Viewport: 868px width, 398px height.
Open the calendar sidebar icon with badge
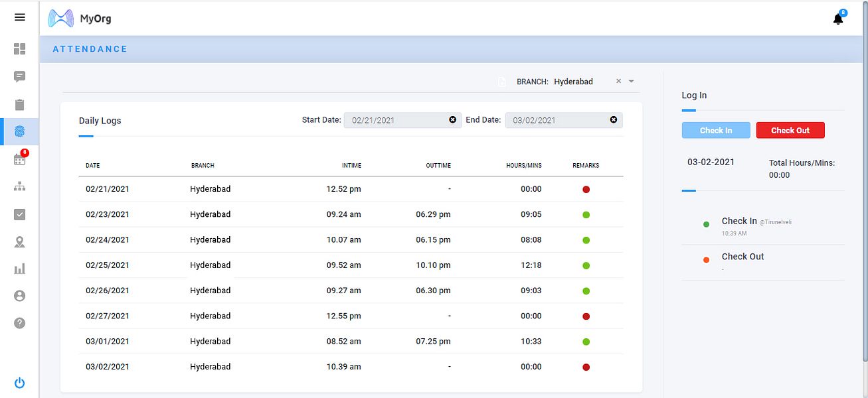[x=19, y=159]
